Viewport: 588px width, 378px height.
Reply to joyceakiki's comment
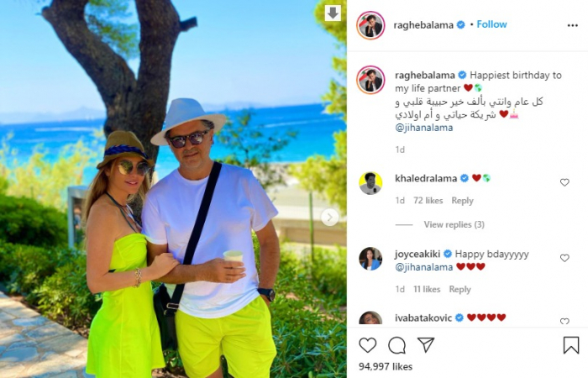click(459, 290)
